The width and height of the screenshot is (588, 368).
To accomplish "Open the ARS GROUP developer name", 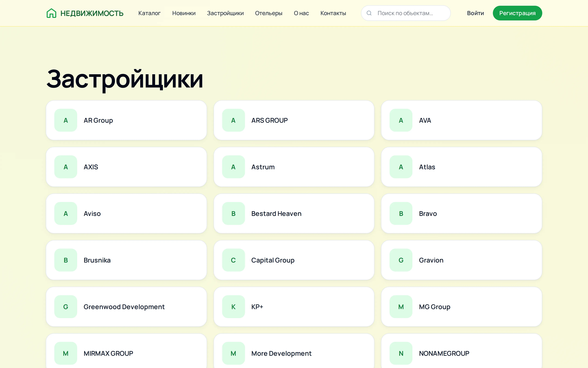I will (x=269, y=120).
